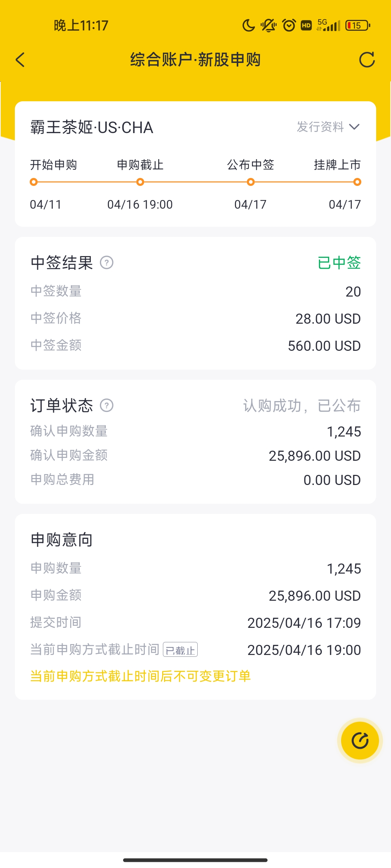391x868 pixels.
Task: Tap the 已截止 tag label
Action: click(x=180, y=650)
